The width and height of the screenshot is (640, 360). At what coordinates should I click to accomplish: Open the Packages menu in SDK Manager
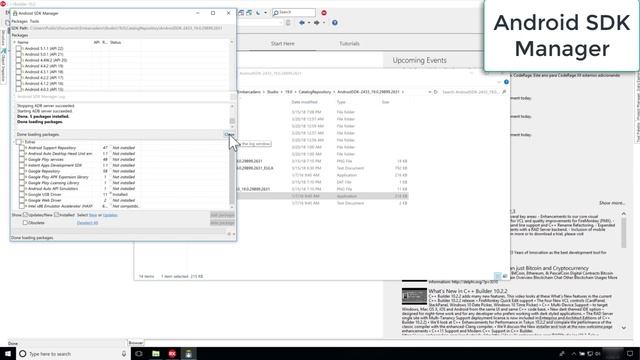point(19,21)
